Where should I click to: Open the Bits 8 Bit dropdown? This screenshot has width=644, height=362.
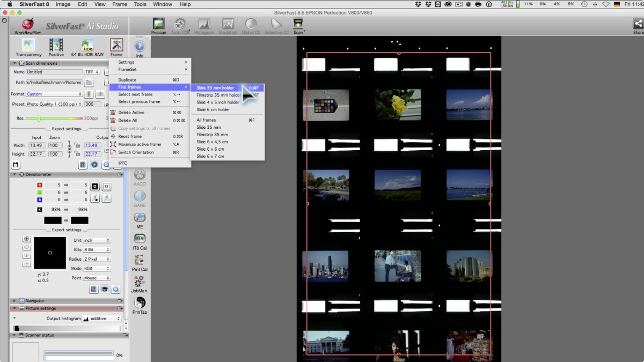point(97,250)
